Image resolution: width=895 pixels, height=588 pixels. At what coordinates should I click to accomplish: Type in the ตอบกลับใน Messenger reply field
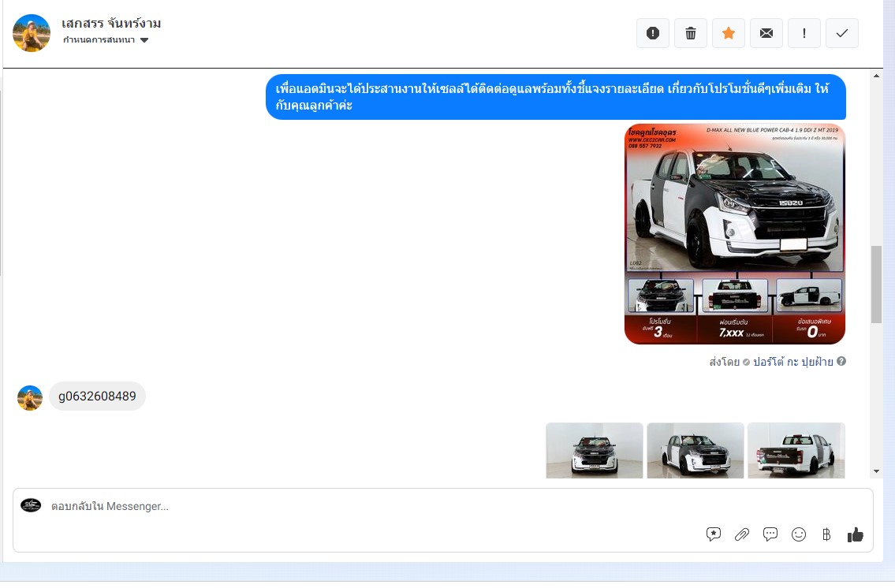[355, 506]
